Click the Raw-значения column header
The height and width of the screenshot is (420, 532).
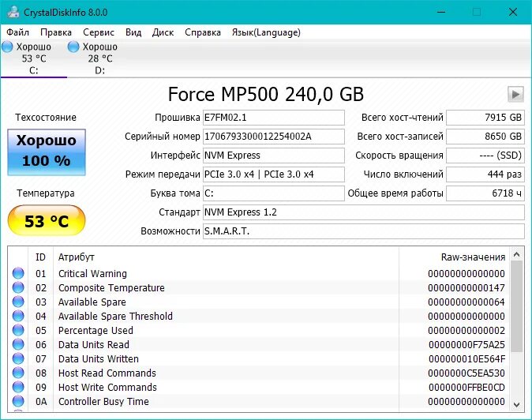(454, 257)
